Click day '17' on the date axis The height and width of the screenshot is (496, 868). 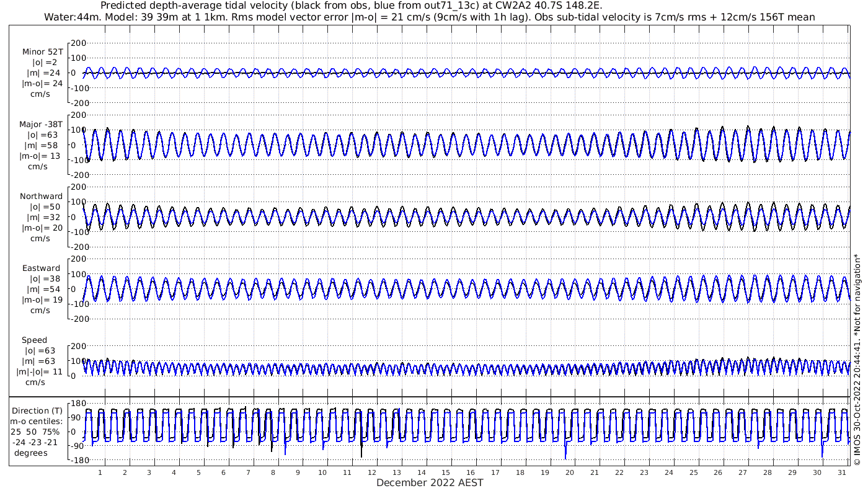tap(495, 472)
